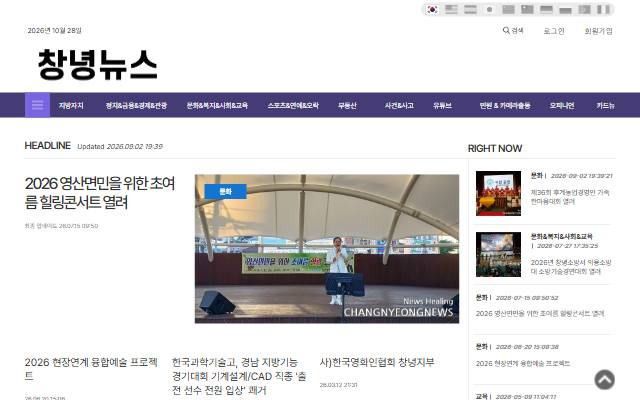Image resolution: width=640 pixels, height=400 pixels.
Task: Open Right Now article 제36회 후계농업경영인 가족 한마음대회 열려
Action: tap(570, 197)
